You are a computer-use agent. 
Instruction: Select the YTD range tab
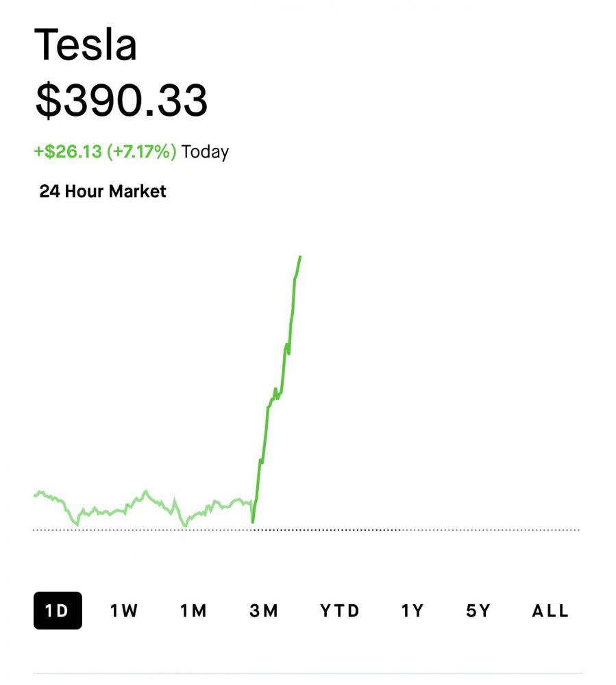tap(340, 610)
